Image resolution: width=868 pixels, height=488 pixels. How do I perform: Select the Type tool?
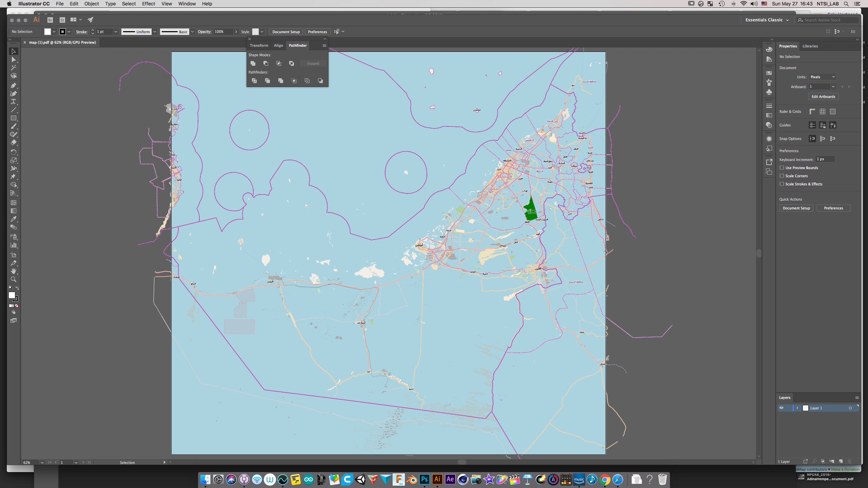click(x=13, y=102)
